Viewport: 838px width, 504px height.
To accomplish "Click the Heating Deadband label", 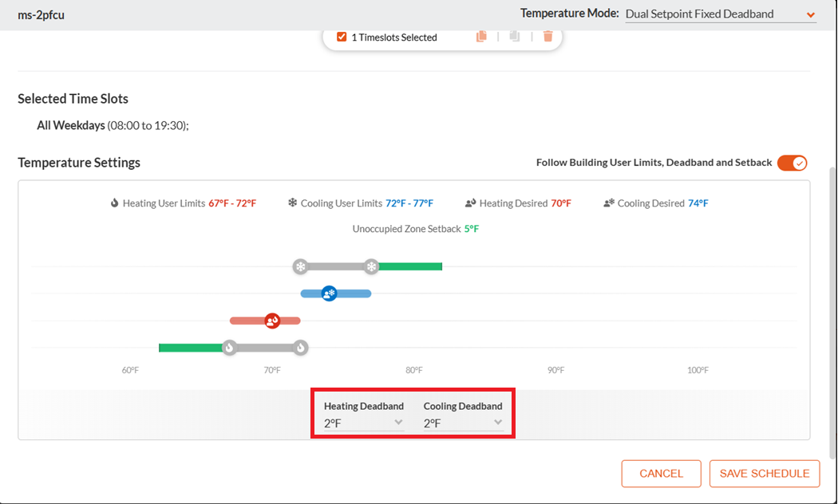I will 364,406.
